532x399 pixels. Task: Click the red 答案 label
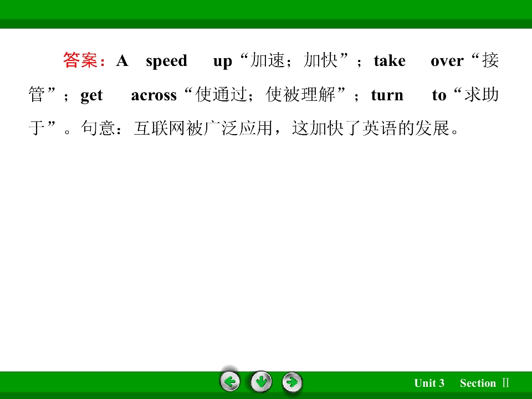(80, 60)
